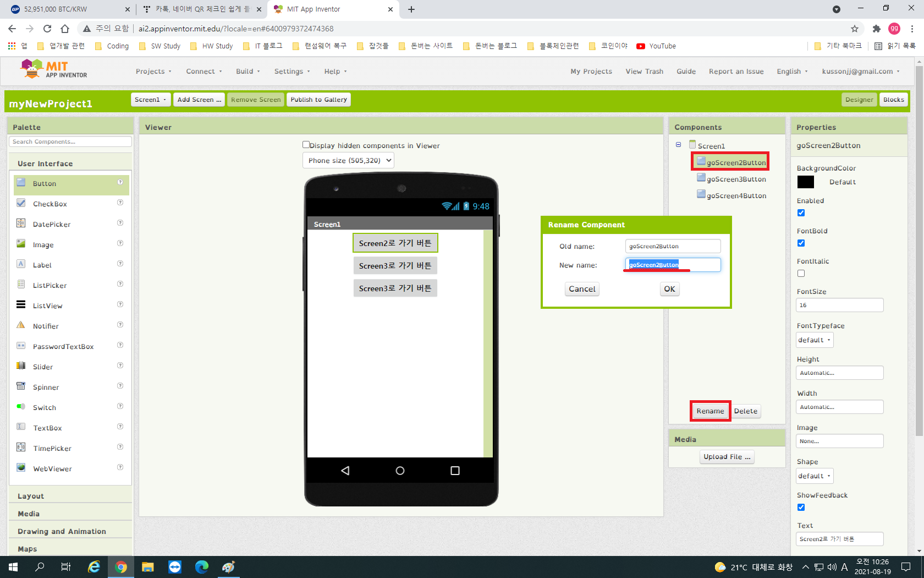The height and width of the screenshot is (578, 924).
Task: Bookmark this page with the star icon
Action: [x=854, y=29]
